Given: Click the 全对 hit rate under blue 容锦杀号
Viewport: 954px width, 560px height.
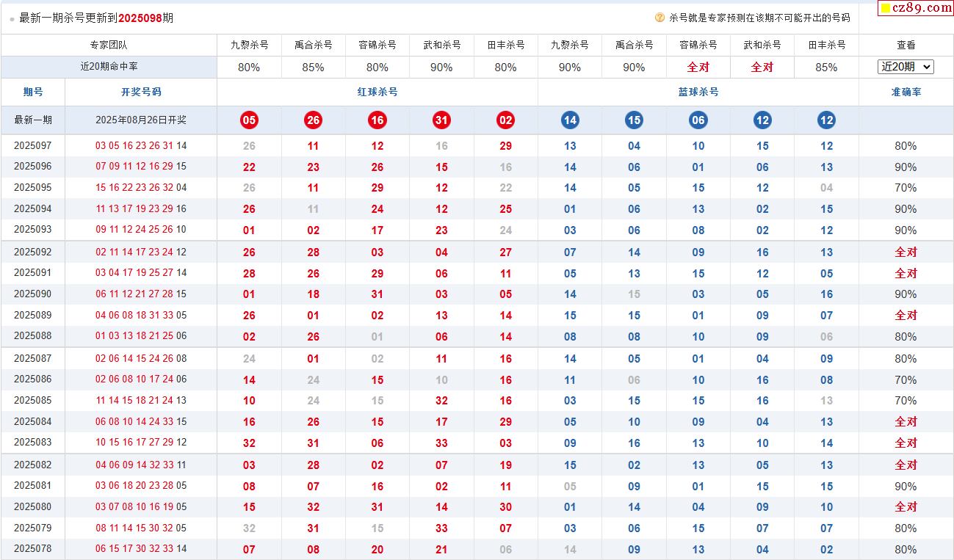Looking at the screenshot, I should click(x=698, y=67).
